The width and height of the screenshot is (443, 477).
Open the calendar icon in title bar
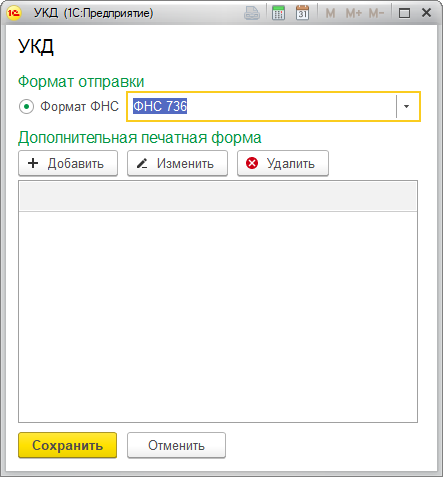click(302, 13)
